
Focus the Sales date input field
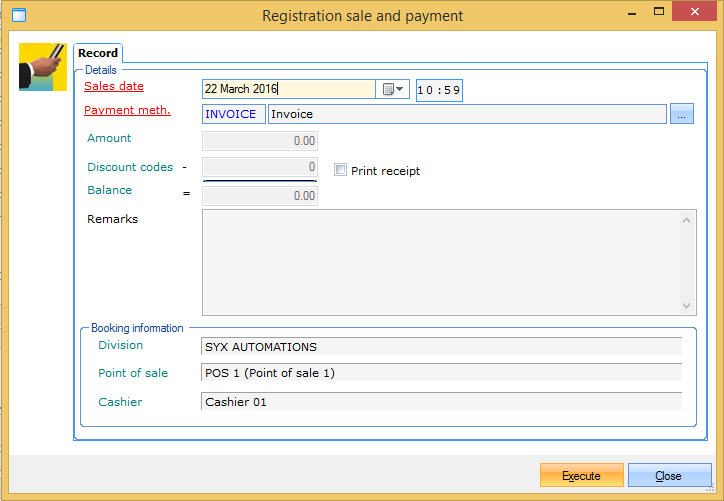point(289,89)
